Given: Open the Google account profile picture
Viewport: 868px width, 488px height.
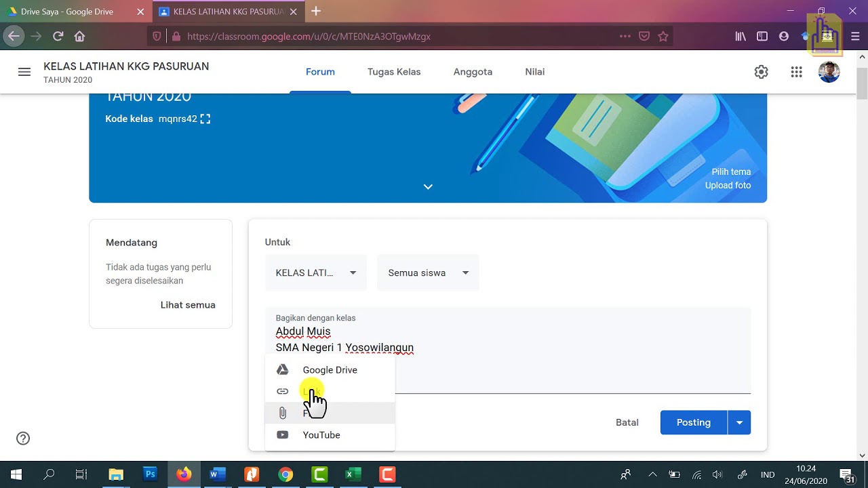Looking at the screenshot, I should [x=829, y=72].
